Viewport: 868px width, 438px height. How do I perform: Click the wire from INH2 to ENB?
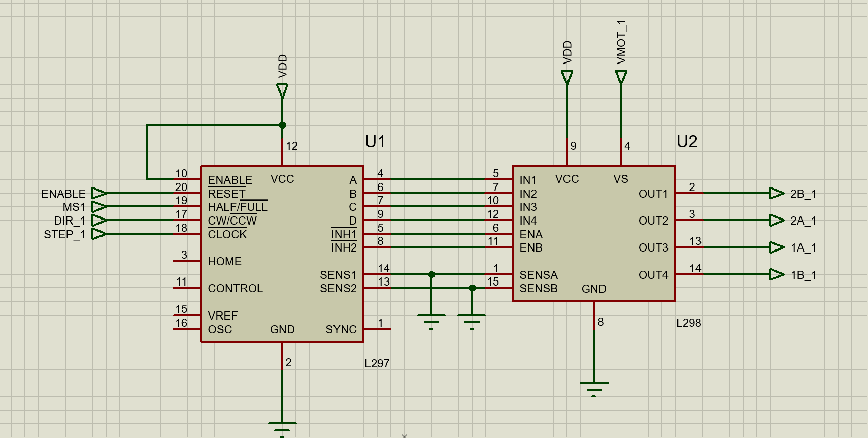coord(438,247)
